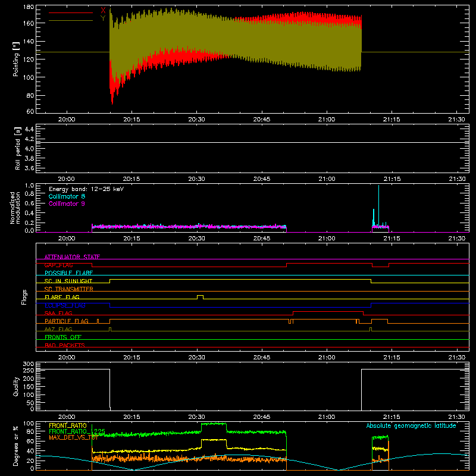Click the BAD_PACKETS flag label

coord(65,345)
